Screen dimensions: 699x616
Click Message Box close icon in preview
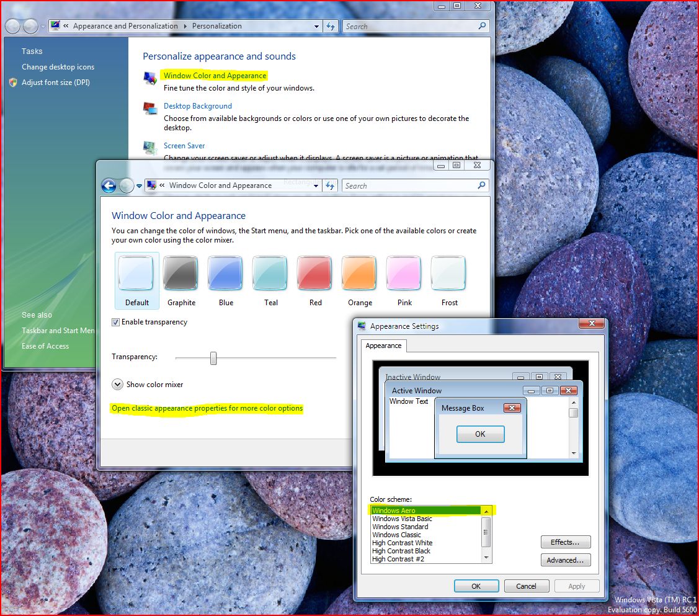pyautogui.click(x=512, y=408)
